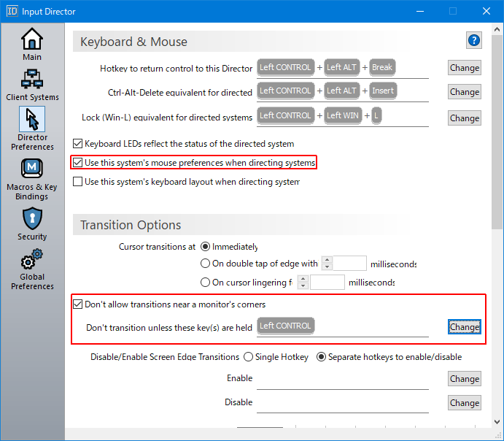
Task: Open the Security shield section
Action: 32,223
